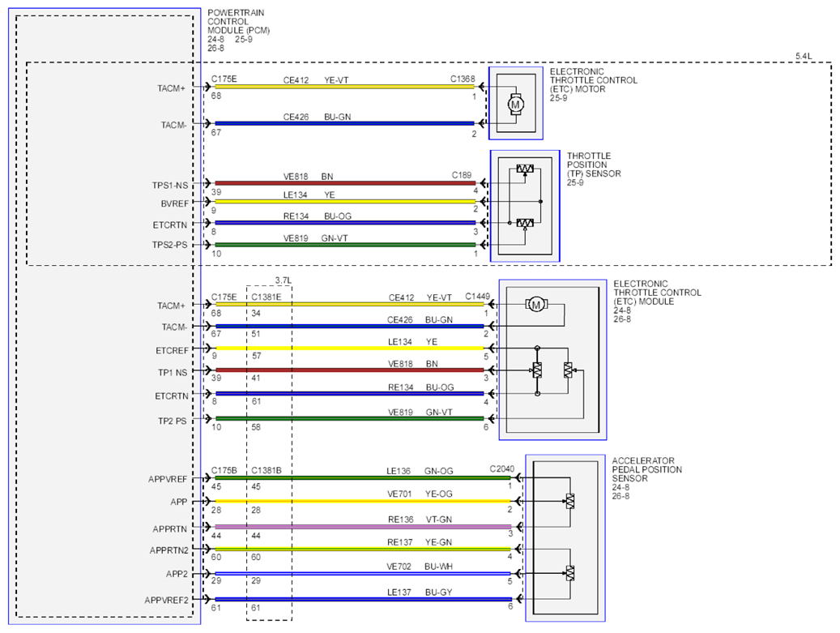The width and height of the screenshot is (840, 633).
Task: Select connector label C1449
Action: pyautogui.click(x=477, y=297)
